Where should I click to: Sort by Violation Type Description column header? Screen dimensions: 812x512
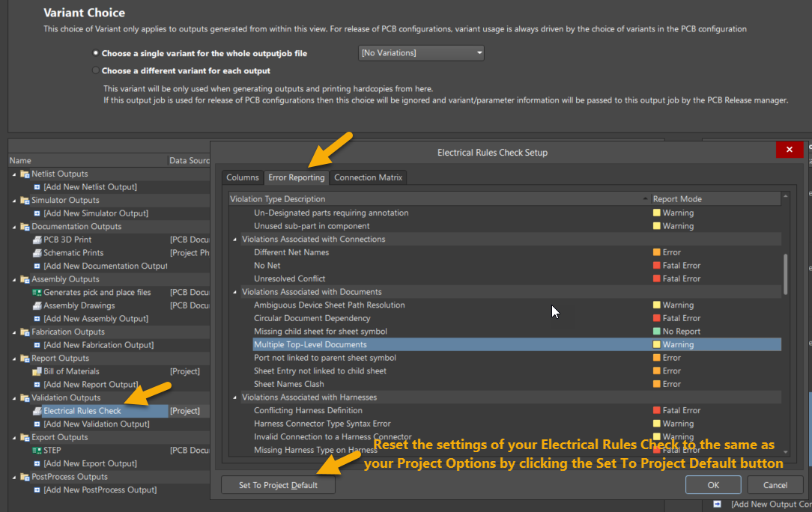439,199
